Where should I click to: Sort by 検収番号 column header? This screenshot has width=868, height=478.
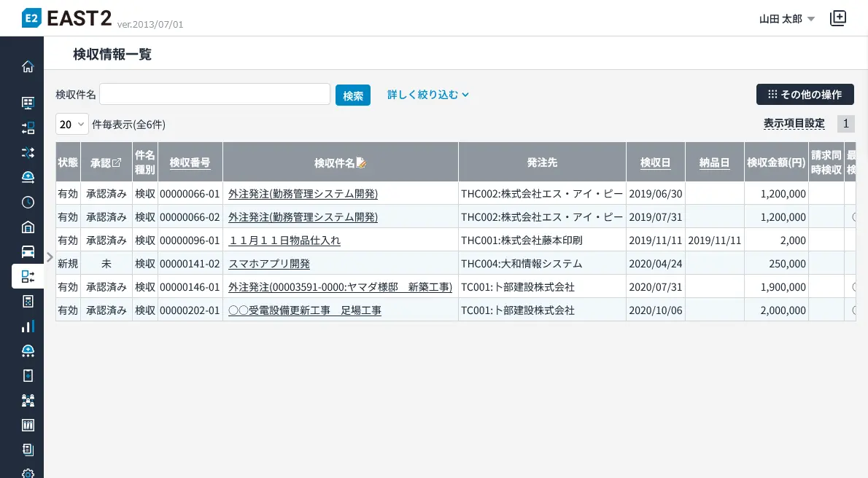[190, 162]
